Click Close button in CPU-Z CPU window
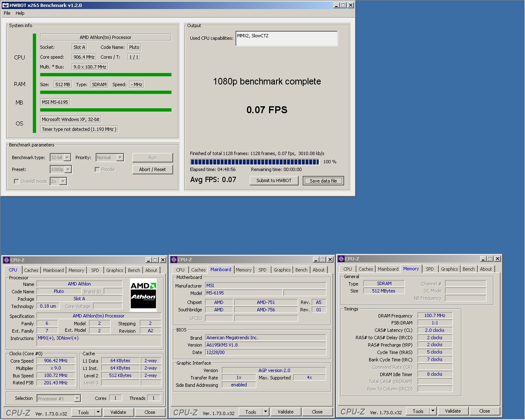 [x=150, y=412]
